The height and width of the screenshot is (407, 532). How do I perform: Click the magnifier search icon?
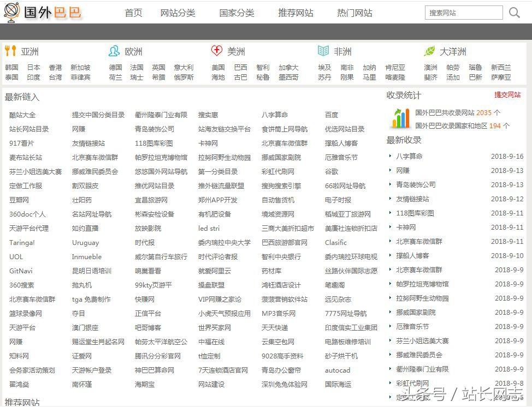tap(515, 13)
